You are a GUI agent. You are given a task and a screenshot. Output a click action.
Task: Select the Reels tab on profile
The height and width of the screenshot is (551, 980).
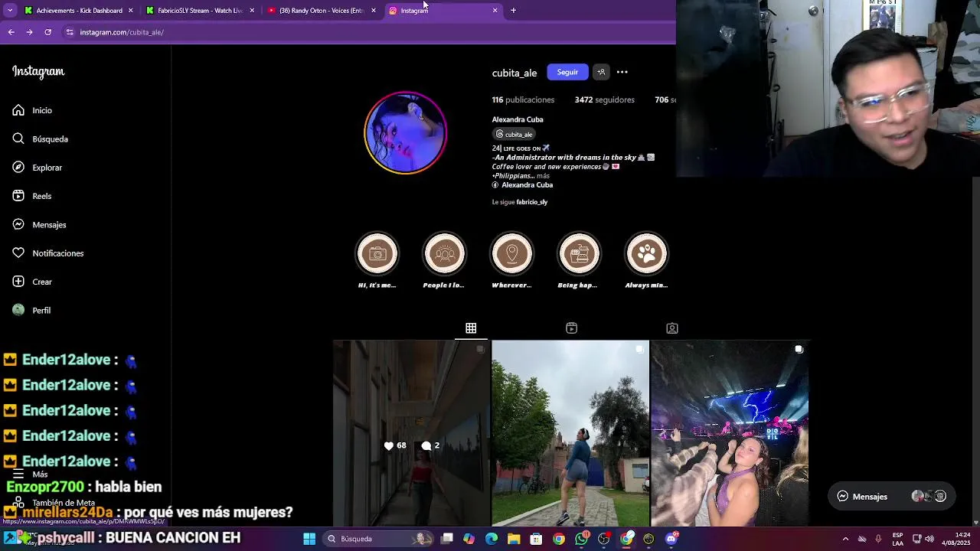pyautogui.click(x=571, y=328)
